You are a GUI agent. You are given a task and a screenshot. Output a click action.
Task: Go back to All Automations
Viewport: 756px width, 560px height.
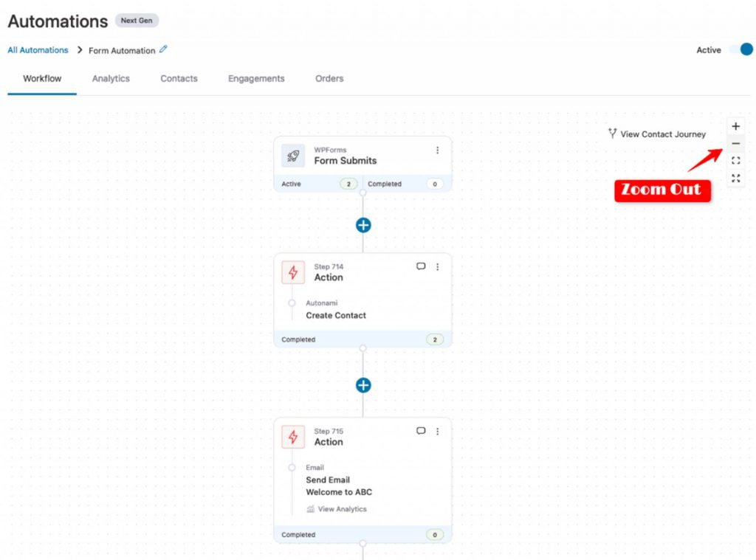click(x=38, y=50)
